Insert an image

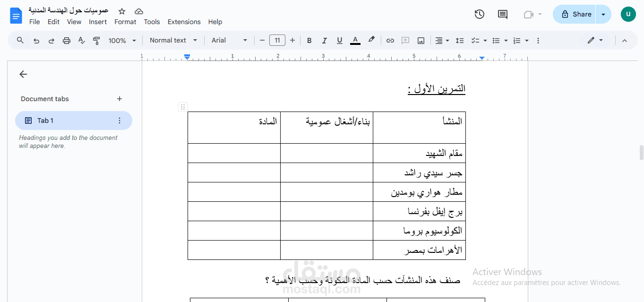(421, 41)
